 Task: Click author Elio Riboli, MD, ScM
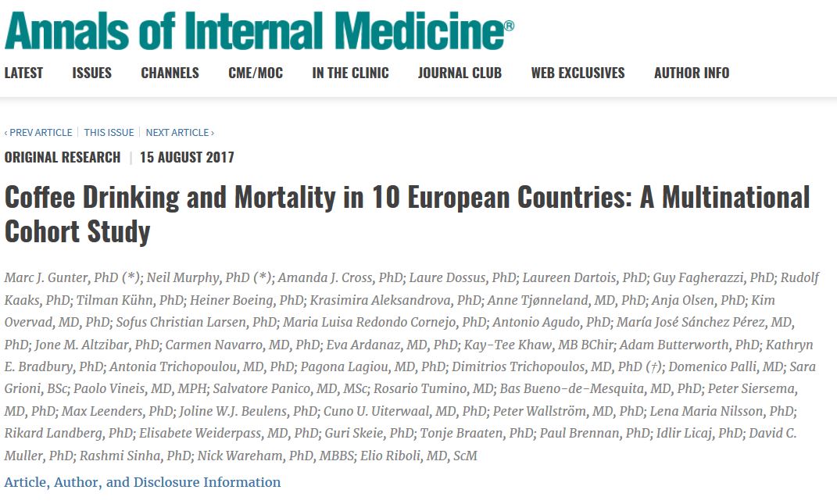pyautogui.click(x=418, y=456)
